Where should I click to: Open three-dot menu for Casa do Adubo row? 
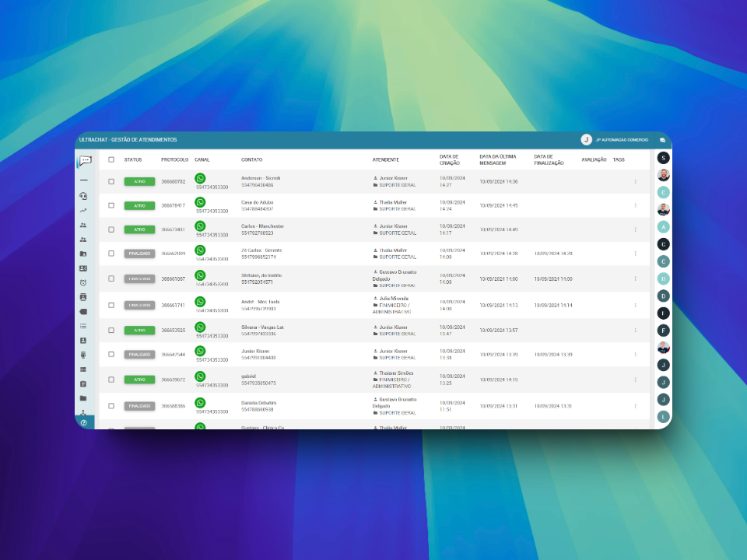pos(635,205)
